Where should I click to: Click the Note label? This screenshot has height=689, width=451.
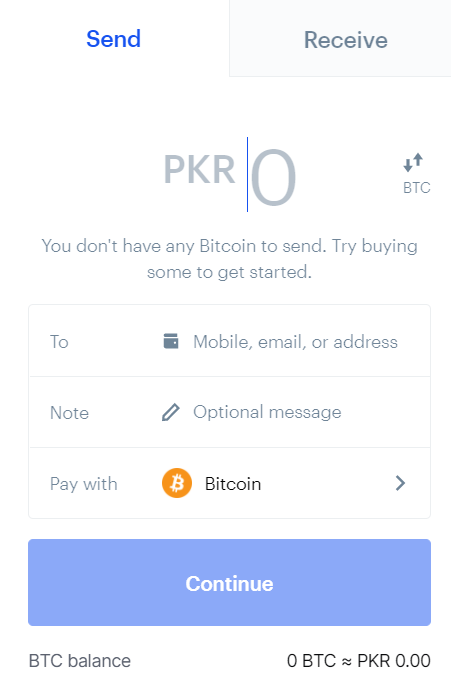pyautogui.click(x=69, y=413)
